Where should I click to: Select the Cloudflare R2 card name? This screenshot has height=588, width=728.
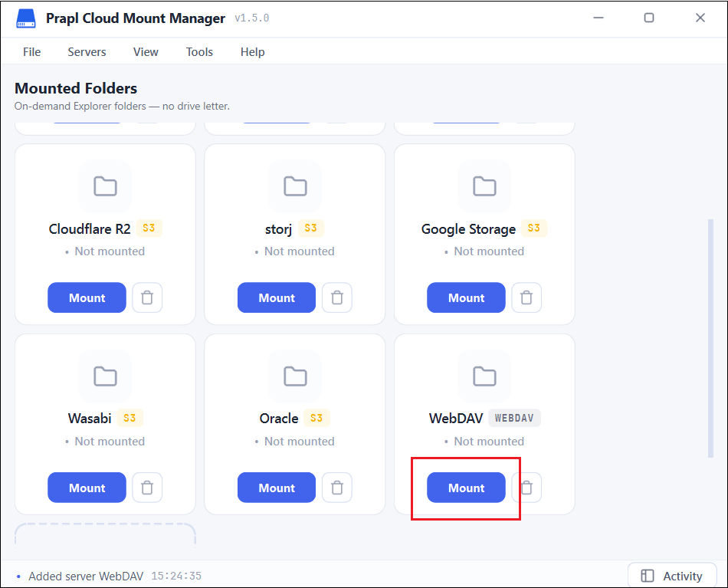[x=90, y=229]
